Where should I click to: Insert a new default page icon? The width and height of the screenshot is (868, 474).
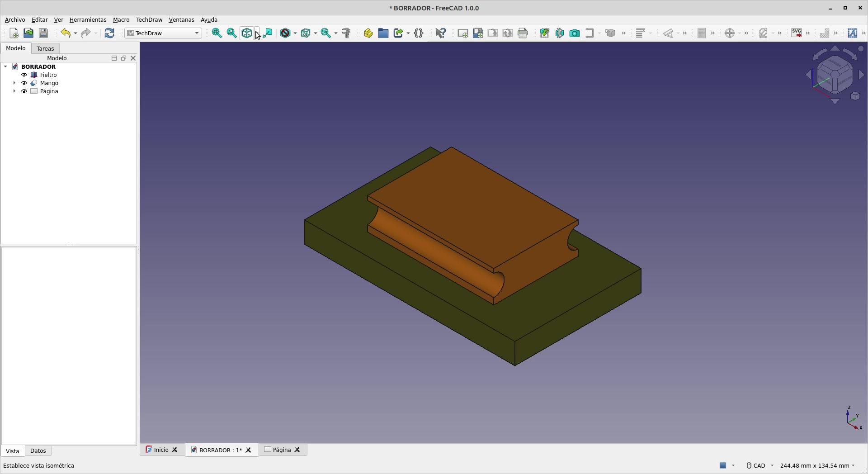point(462,33)
